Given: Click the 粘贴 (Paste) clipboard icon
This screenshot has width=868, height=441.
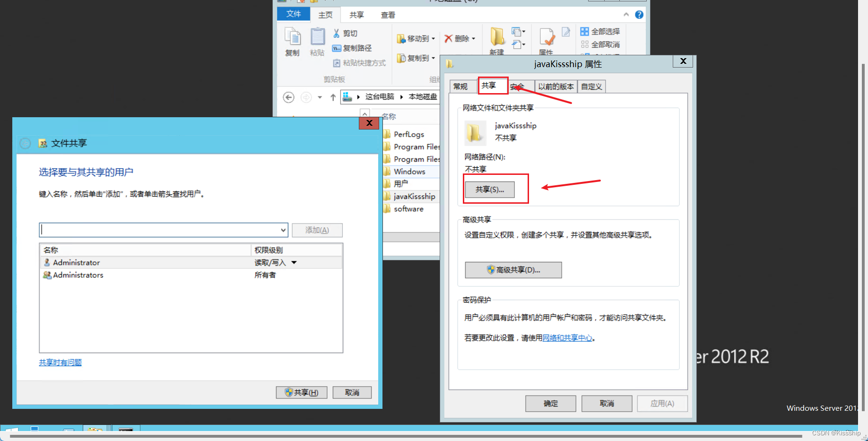Looking at the screenshot, I should pyautogui.click(x=317, y=37).
